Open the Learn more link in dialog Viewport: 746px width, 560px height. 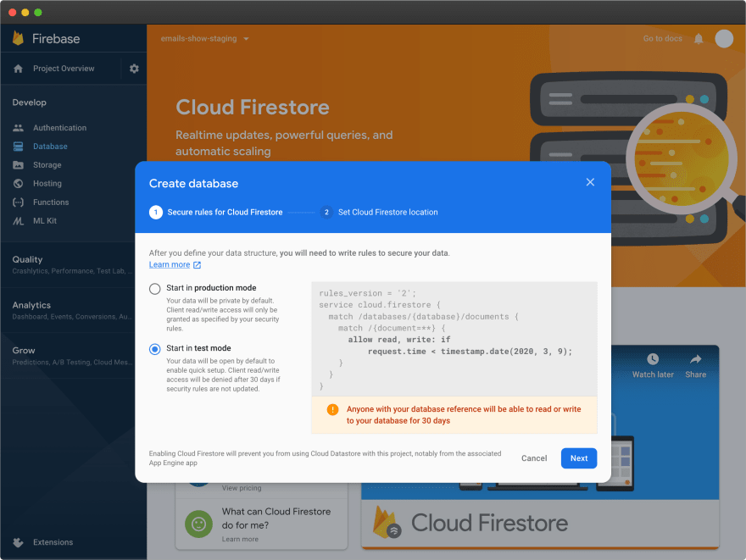(170, 265)
